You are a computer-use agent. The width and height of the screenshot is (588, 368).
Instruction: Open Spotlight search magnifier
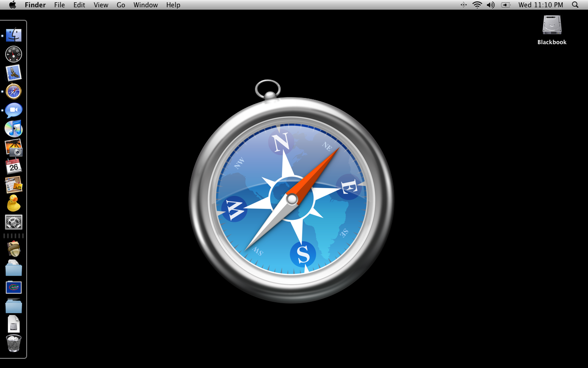click(575, 5)
